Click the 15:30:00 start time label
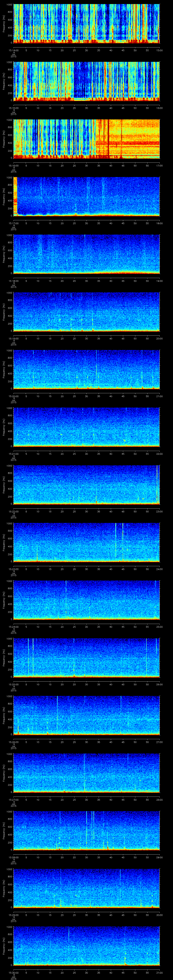The height and width of the screenshot is (980, 173). pos(13,972)
